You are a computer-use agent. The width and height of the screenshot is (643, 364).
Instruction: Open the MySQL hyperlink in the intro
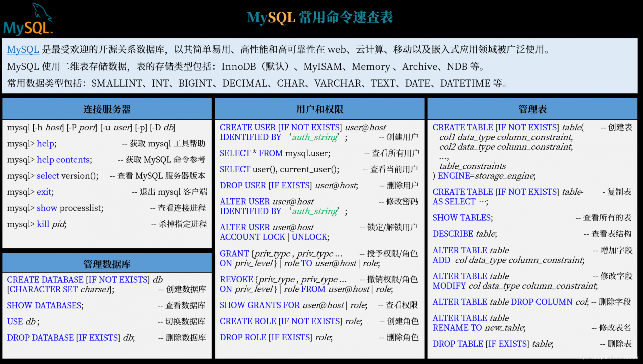(x=23, y=49)
